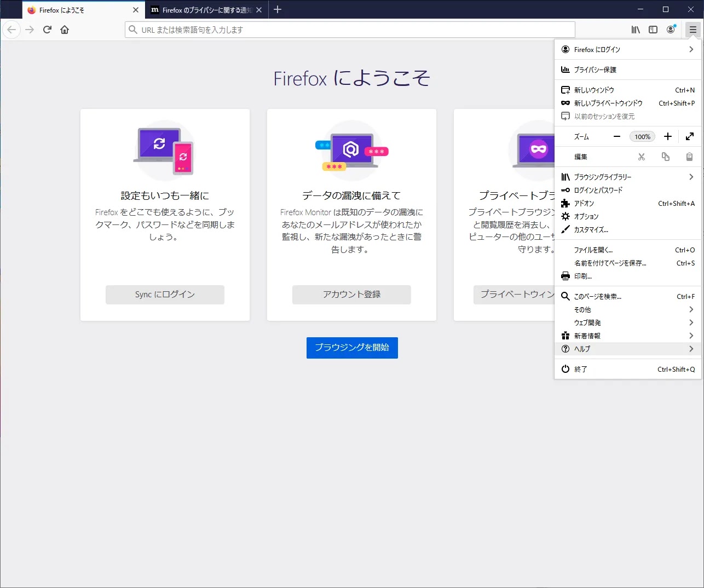Expand 新着情報 submenu
704x588 pixels.
(628, 336)
